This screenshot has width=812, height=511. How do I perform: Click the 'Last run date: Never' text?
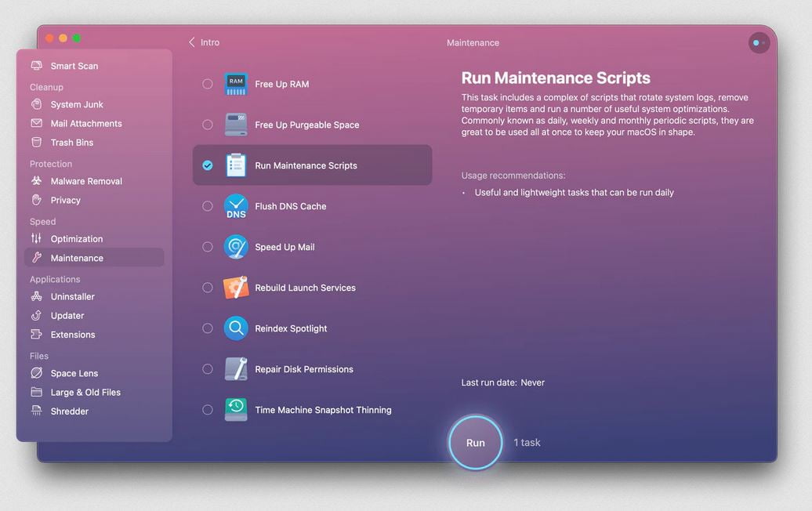coord(503,382)
